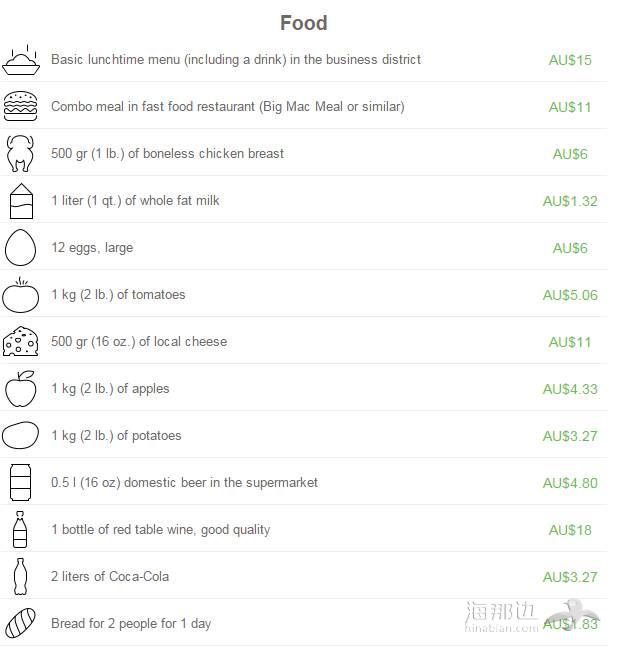This screenshot has height=649, width=621.
Task: Select the domestic beer in supermarket label
Action: pyautogui.click(x=184, y=483)
